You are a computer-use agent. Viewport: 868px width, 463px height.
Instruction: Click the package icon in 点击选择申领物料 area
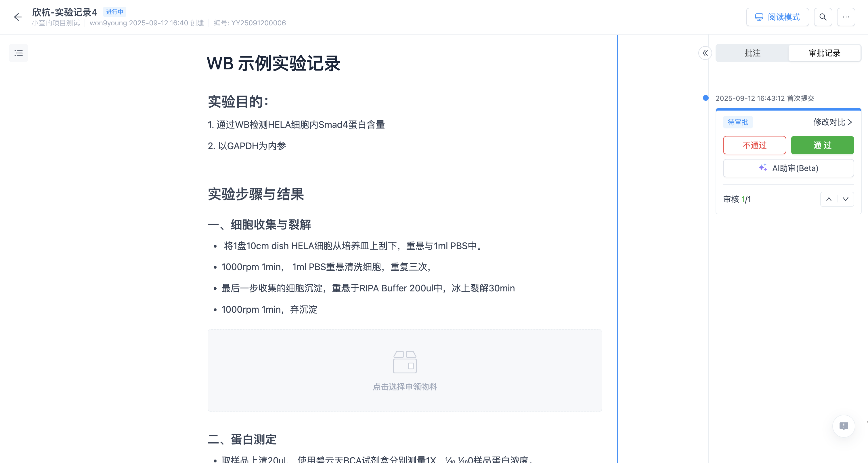tap(404, 363)
